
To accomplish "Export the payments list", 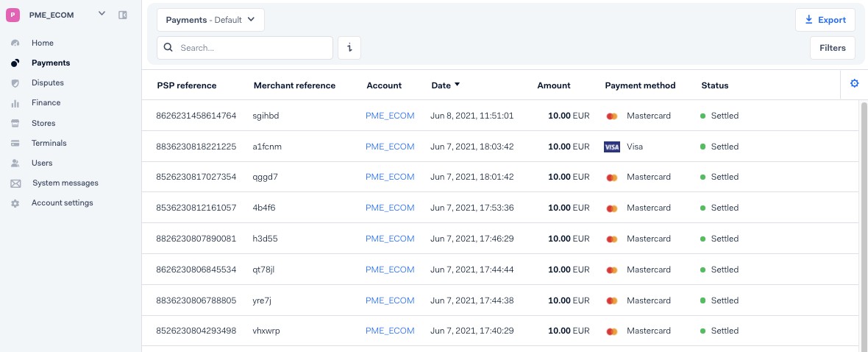I will pos(825,20).
